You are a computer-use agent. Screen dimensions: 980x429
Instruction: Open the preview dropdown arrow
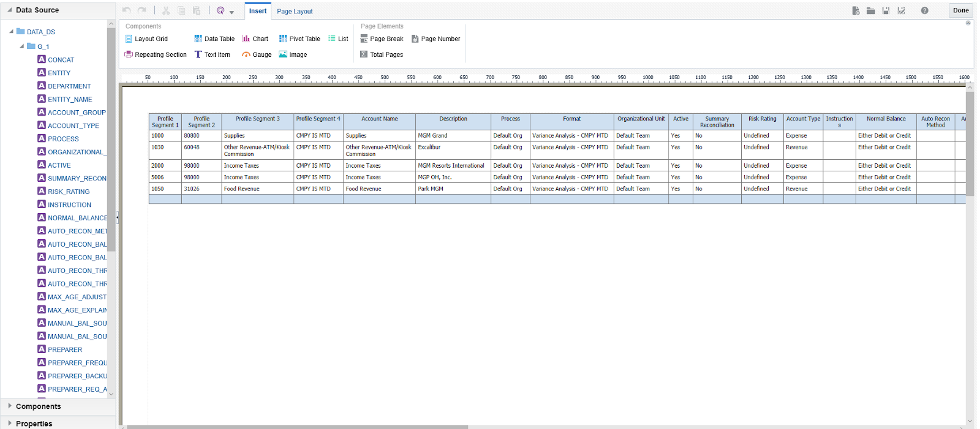(232, 12)
